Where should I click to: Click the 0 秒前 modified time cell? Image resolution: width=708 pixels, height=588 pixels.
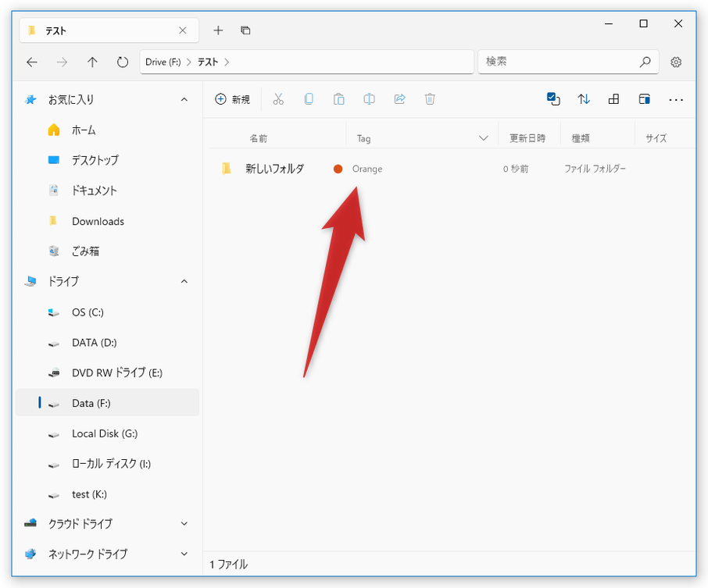516,169
